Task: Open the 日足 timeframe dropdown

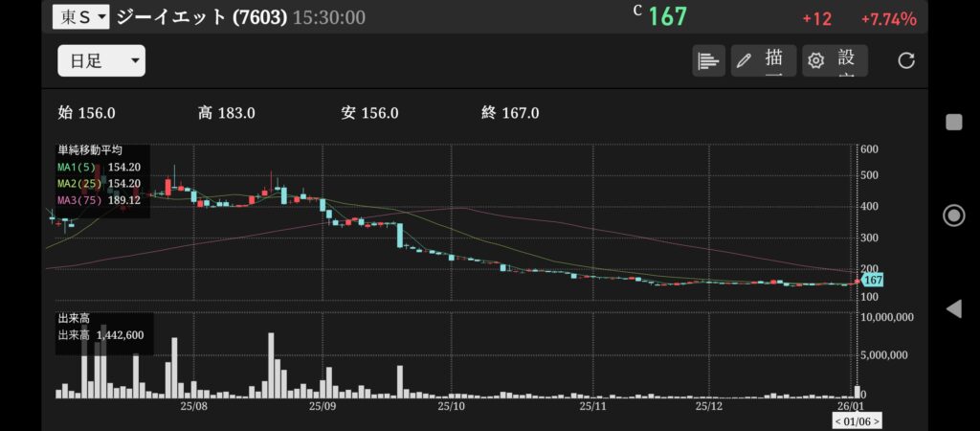Action: point(101,60)
